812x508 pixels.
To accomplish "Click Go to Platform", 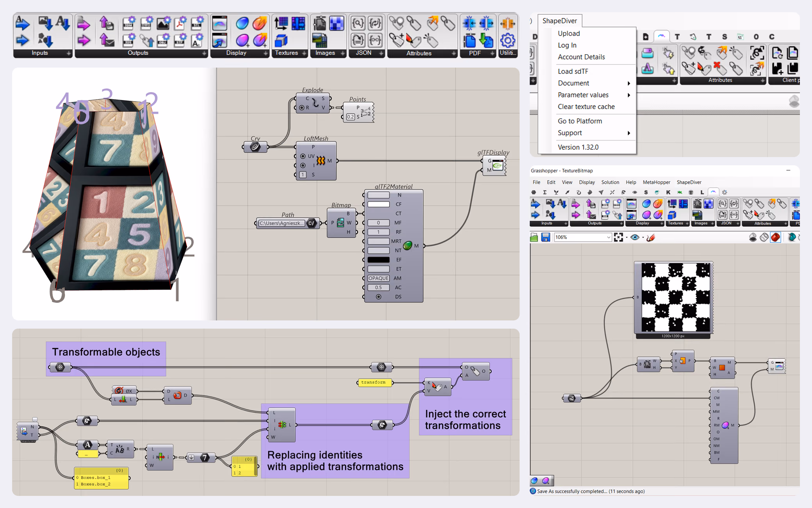I will point(580,121).
